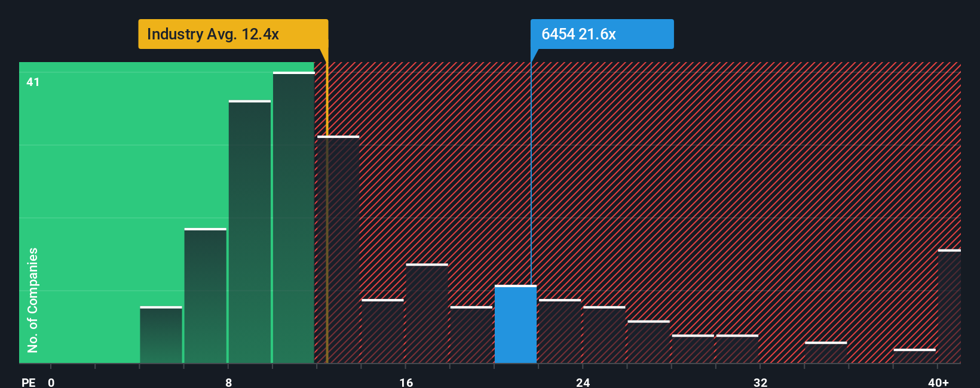Click the x-axis label 8

tap(228, 382)
